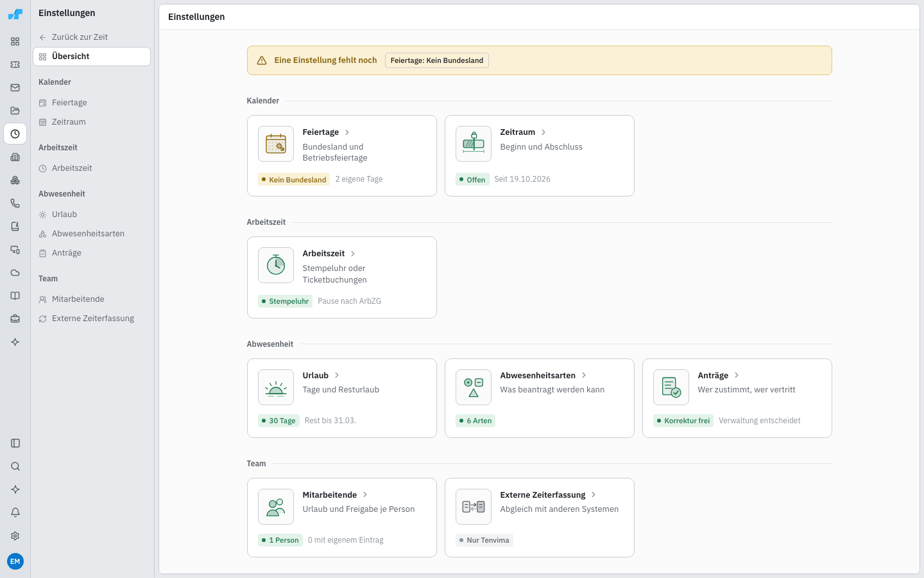Open Feiertage in the sidebar Kalender section
Screen dimensions: 924x578
point(92,103)
